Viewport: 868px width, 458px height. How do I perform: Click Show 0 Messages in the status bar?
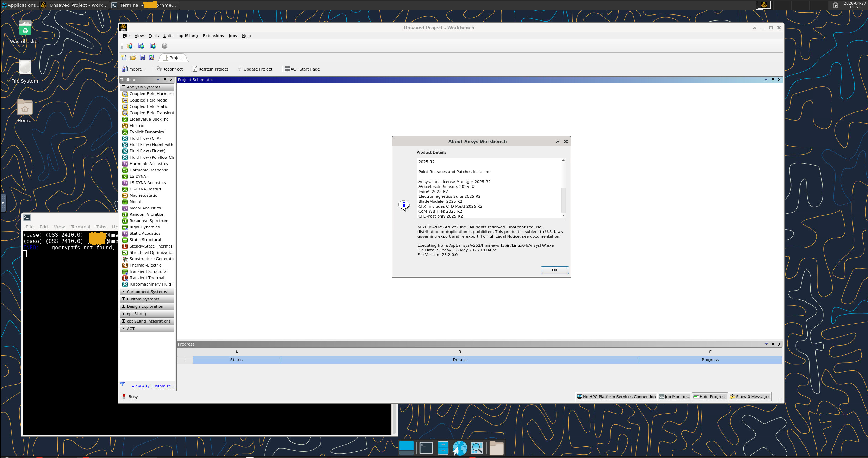coord(750,397)
